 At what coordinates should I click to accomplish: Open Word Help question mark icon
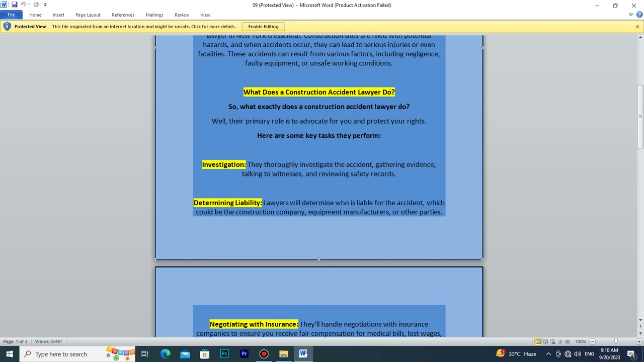(x=639, y=15)
